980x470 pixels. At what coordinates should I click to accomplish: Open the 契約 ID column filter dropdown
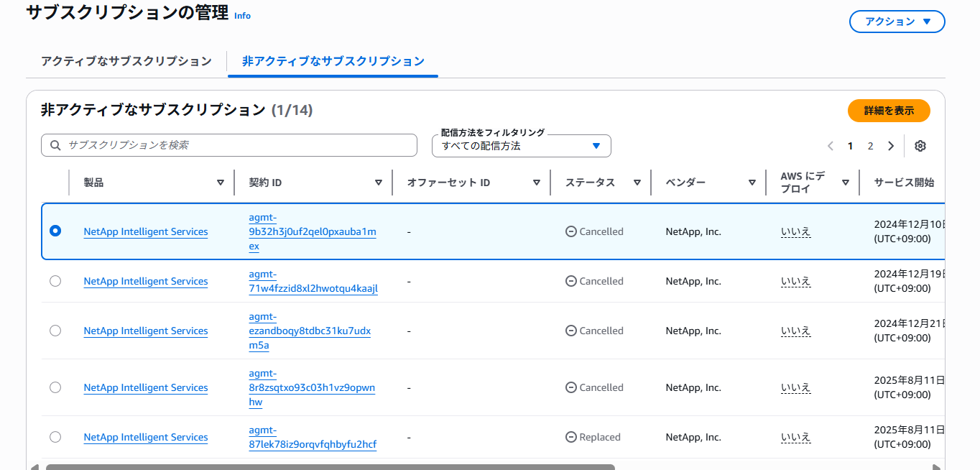click(379, 182)
